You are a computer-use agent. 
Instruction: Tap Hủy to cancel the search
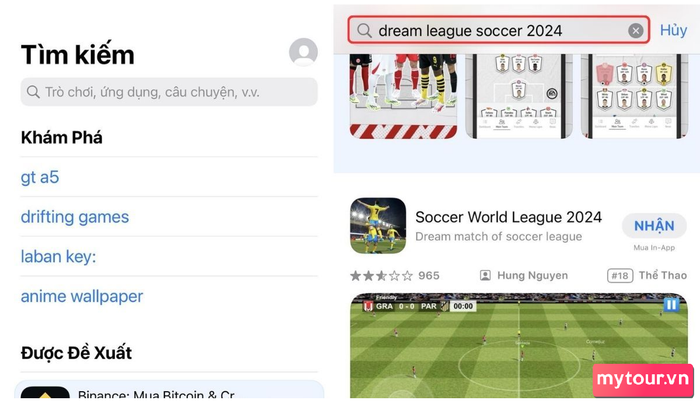click(x=673, y=30)
